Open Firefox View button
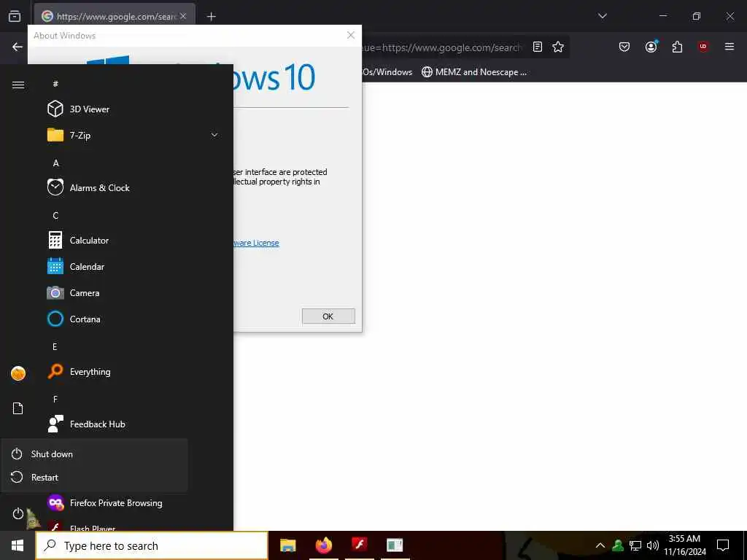Screen dimensions: 747x560 pos(15,16)
